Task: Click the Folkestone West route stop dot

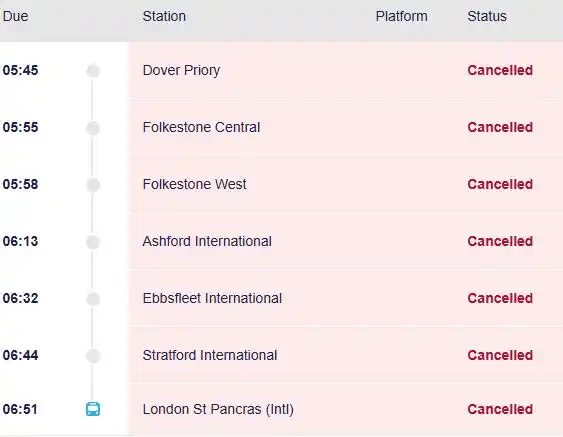Action: [93, 185]
